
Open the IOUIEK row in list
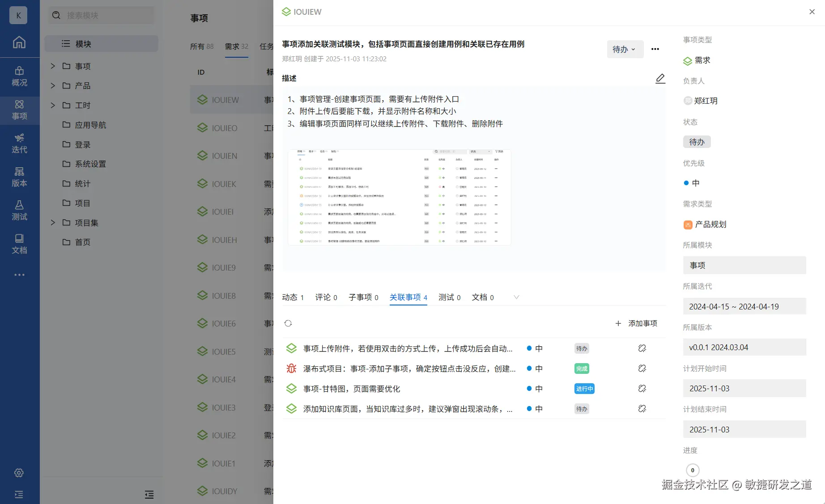[x=232, y=184]
